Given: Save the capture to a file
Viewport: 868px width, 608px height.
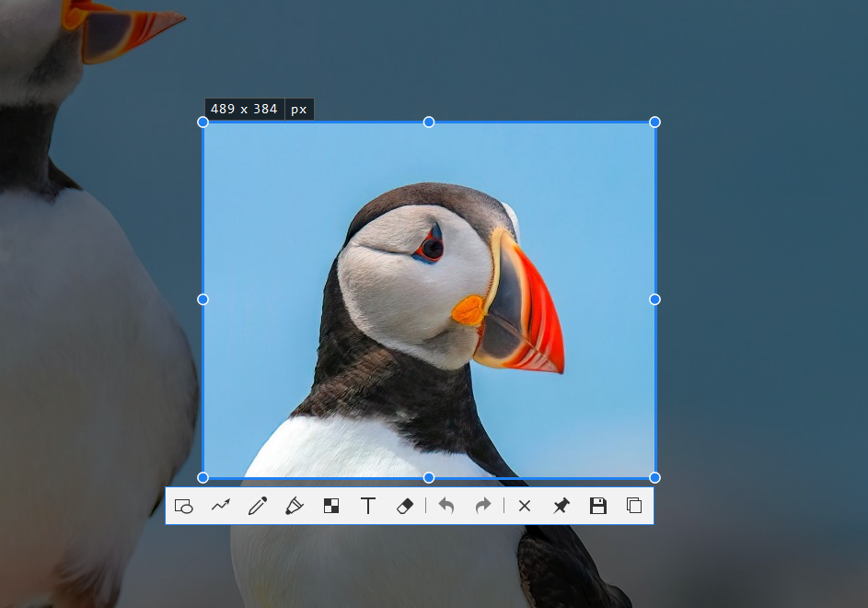Looking at the screenshot, I should 598,506.
